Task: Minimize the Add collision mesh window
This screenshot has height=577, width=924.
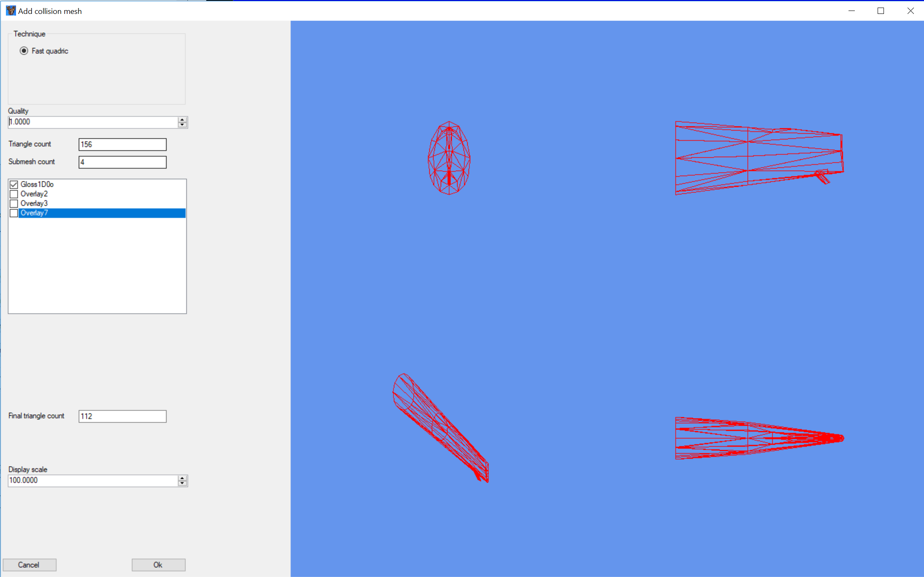Action: click(851, 11)
